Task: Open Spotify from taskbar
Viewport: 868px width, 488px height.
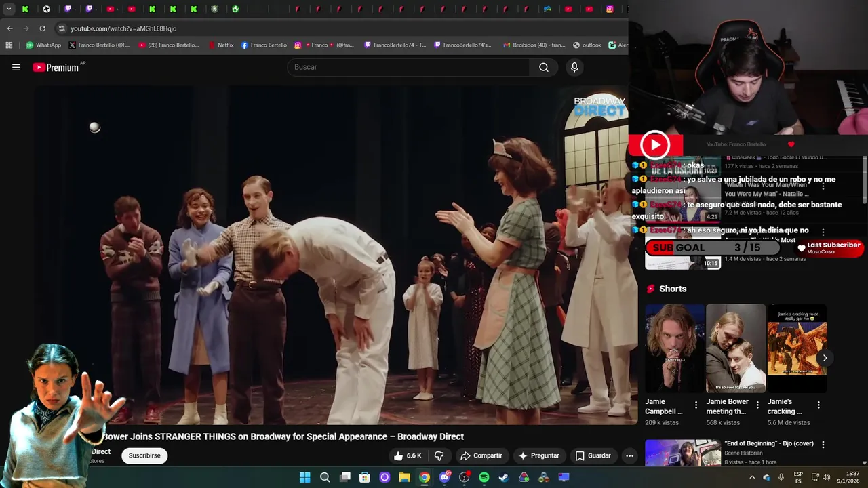Action: pyautogui.click(x=484, y=477)
